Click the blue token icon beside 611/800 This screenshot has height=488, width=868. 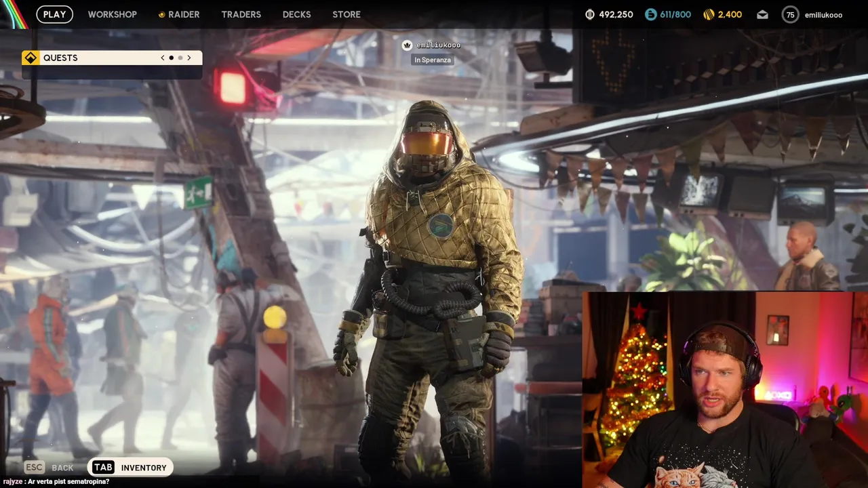coord(650,14)
